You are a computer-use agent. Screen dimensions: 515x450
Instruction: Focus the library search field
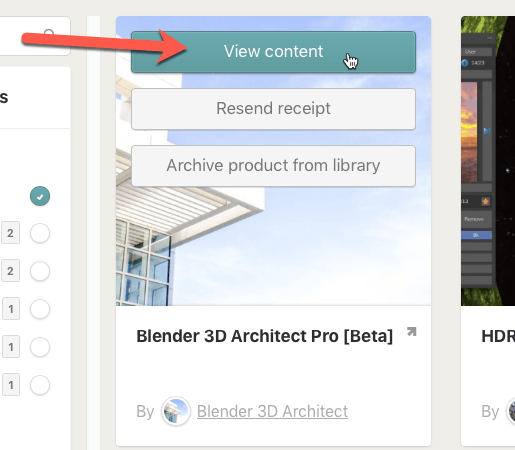[35, 36]
